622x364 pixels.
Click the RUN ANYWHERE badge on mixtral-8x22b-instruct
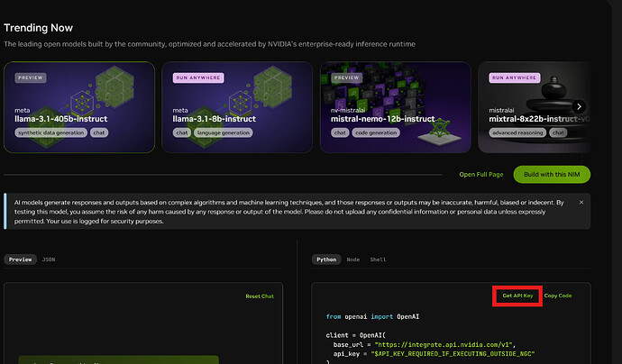(x=515, y=77)
